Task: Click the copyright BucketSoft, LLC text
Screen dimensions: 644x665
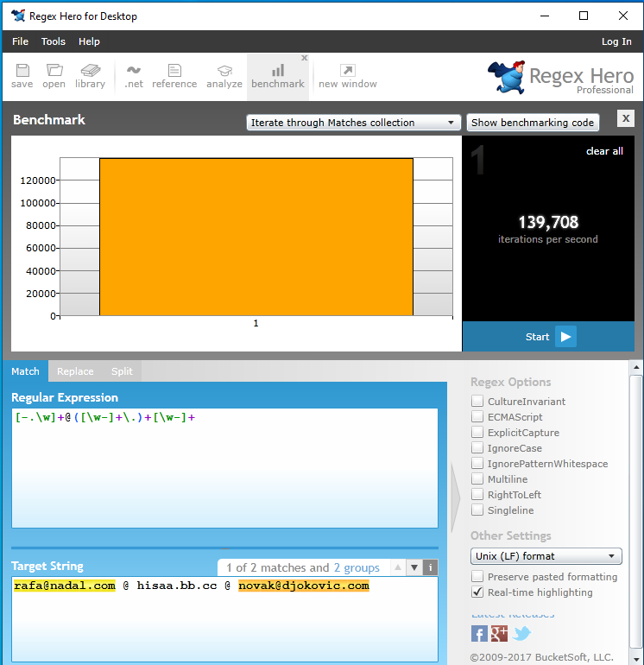Action: [x=542, y=657]
